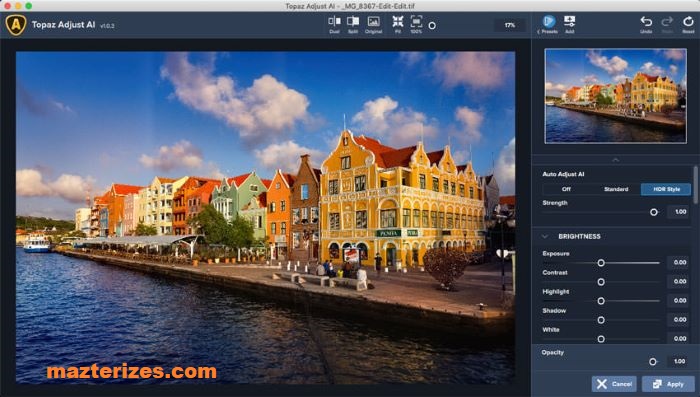Click the circle icon after 100%
Viewport: 700px width, 397px height.
[432, 26]
